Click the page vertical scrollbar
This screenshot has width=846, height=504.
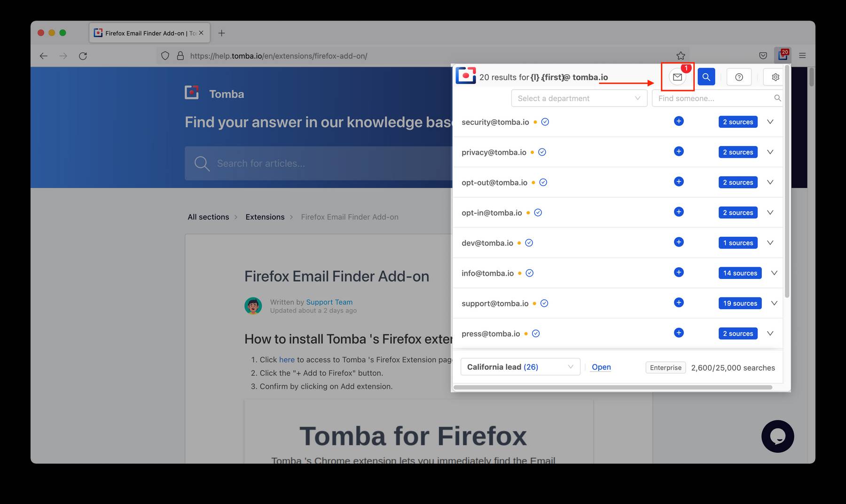(x=812, y=77)
